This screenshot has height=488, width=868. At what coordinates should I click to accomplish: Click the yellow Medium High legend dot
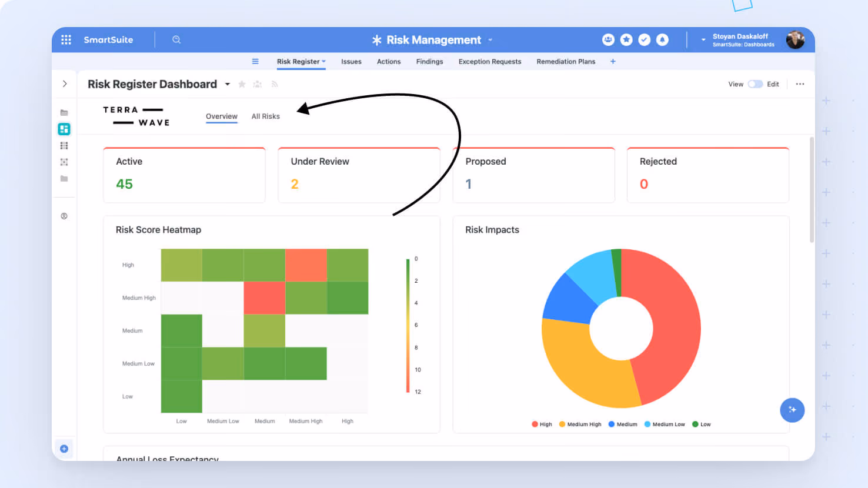click(x=562, y=424)
